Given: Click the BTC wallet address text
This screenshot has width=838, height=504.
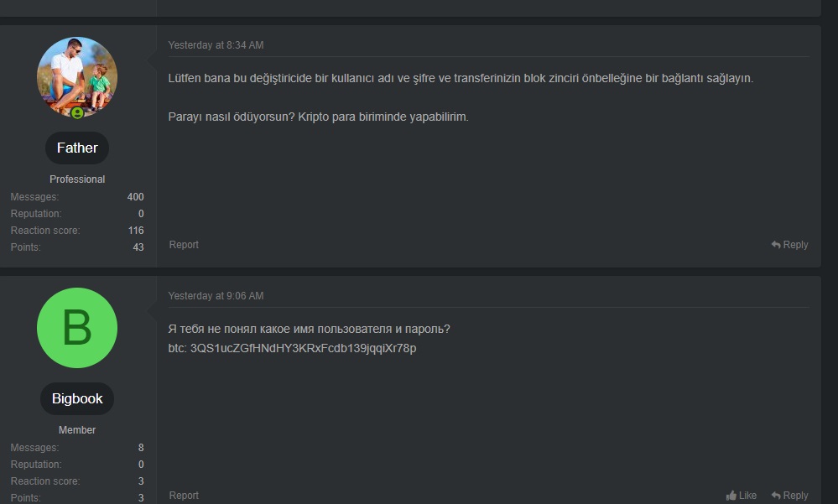Looking at the screenshot, I should [303, 348].
